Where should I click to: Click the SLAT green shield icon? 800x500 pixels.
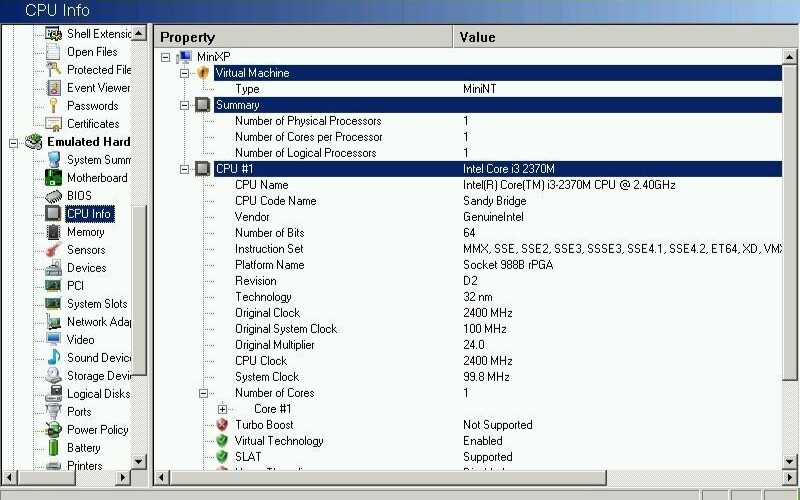tap(222, 457)
